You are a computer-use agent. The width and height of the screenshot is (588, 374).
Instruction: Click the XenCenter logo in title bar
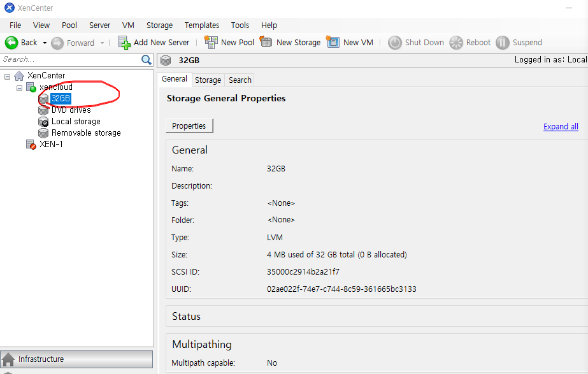click(x=10, y=8)
